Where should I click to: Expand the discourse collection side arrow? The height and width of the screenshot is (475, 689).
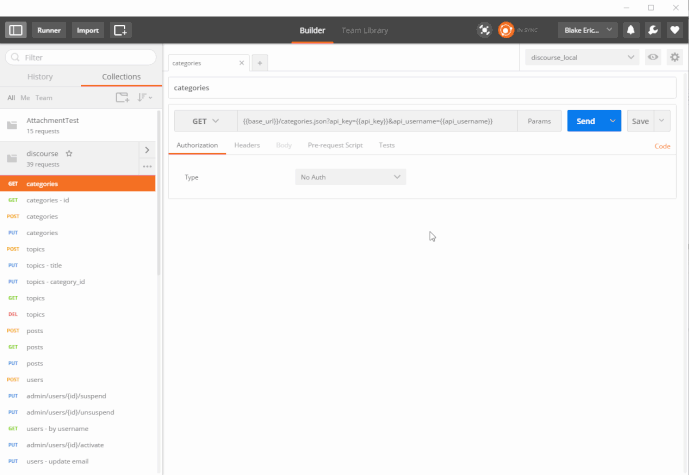click(x=147, y=150)
